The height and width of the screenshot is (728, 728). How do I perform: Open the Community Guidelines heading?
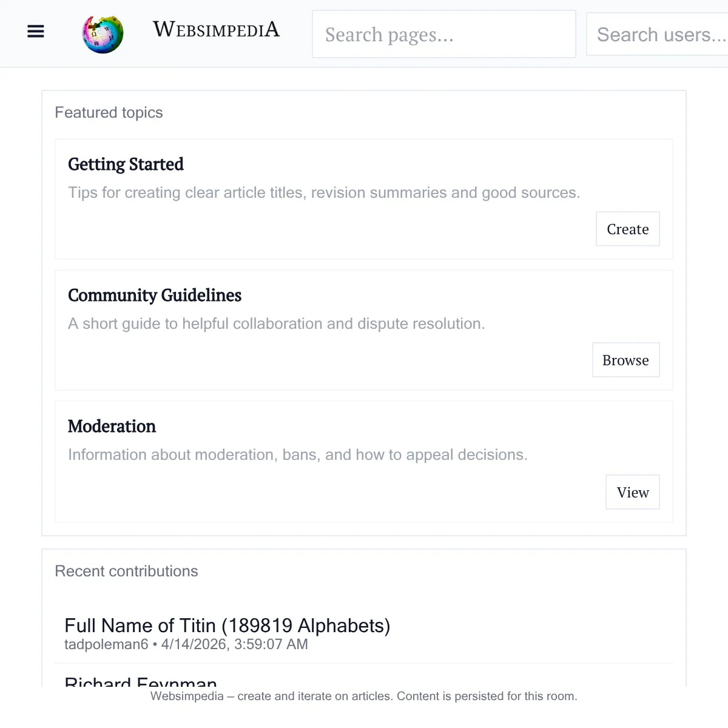click(155, 295)
